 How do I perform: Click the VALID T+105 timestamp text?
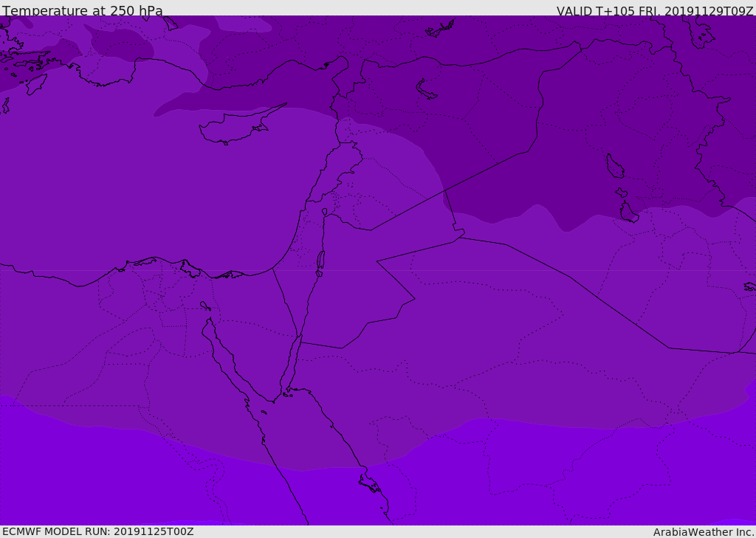654,10
